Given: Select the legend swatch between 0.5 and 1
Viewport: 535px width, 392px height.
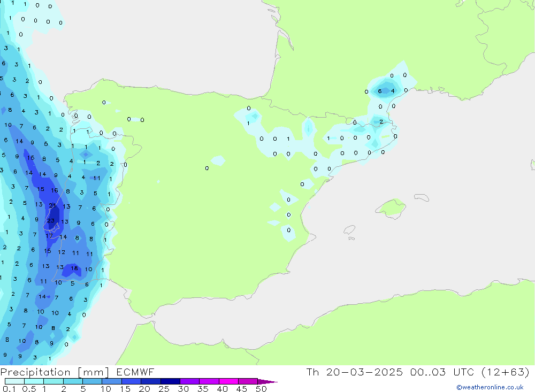Looking at the screenshot, I should pyautogui.click(x=34, y=381).
